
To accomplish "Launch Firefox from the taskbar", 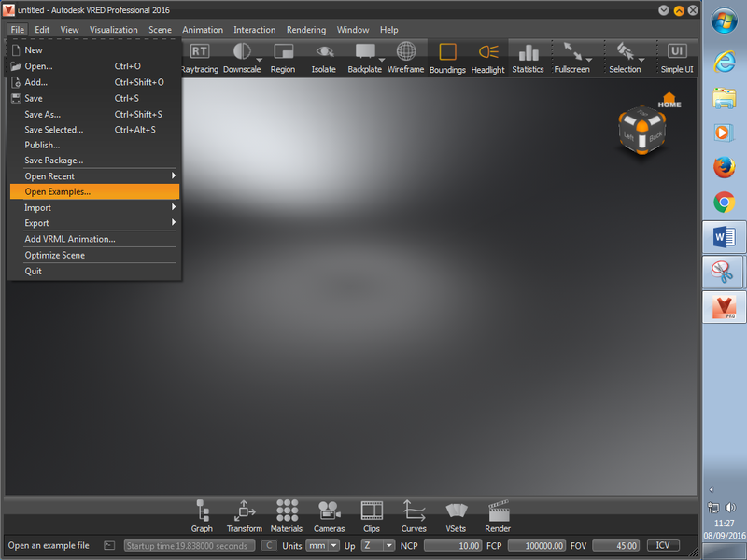I will [x=725, y=167].
